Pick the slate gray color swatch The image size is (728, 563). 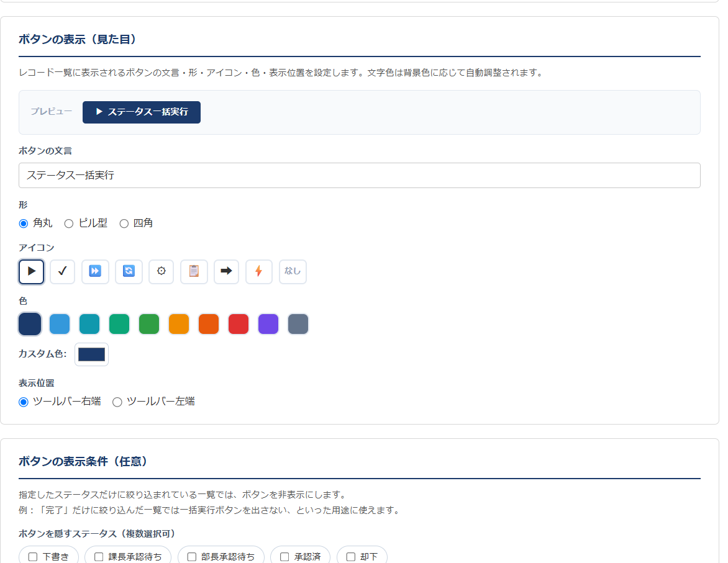click(298, 324)
